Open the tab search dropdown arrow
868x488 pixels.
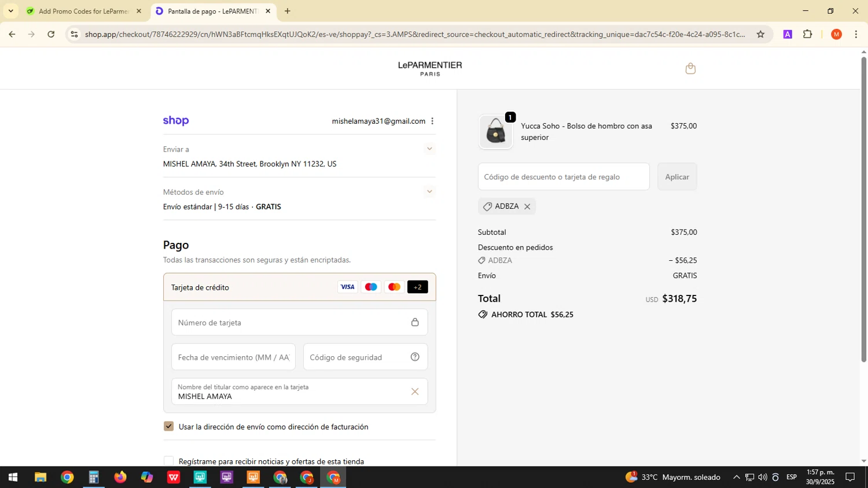10,11
